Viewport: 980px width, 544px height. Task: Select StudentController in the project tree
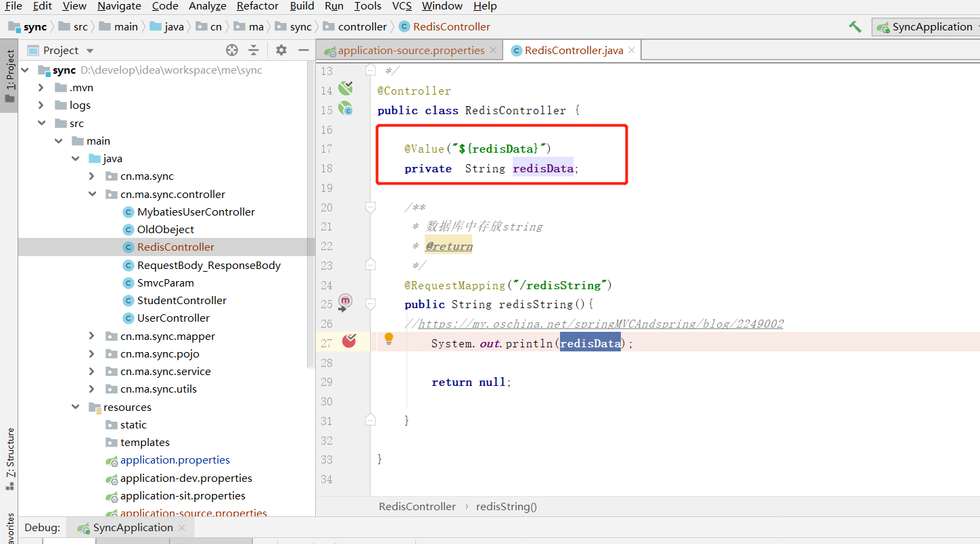(x=181, y=300)
